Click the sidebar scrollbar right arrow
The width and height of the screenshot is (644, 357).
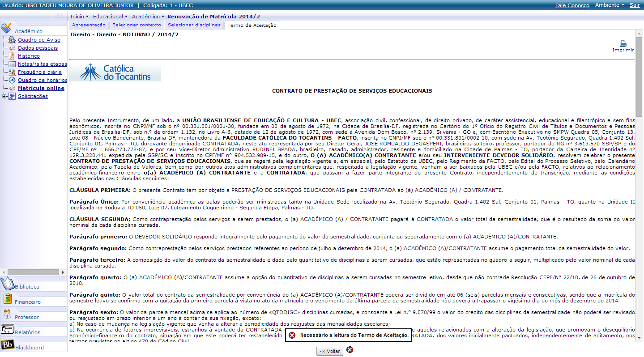pyautogui.click(x=63, y=272)
